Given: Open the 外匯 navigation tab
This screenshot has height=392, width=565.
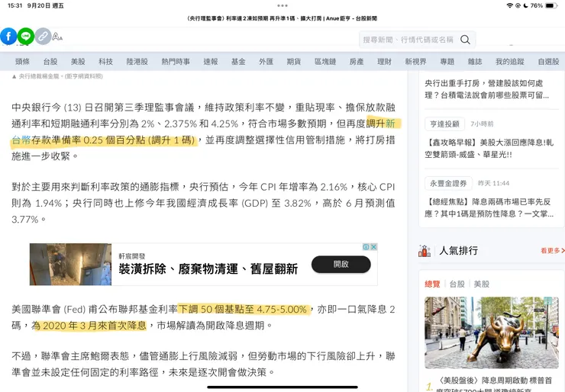Looking at the screenshot, I should coord(266,62).
